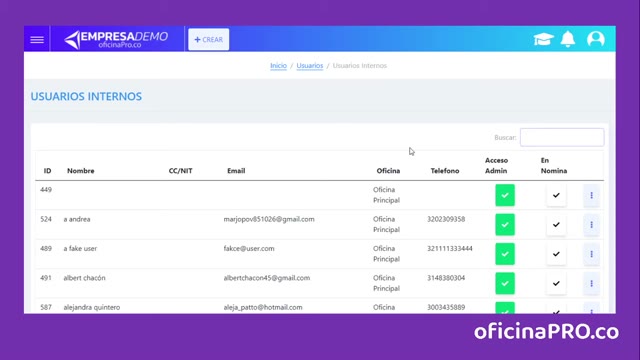Sort the table by the Email column
640x360 pixels.
236,171
